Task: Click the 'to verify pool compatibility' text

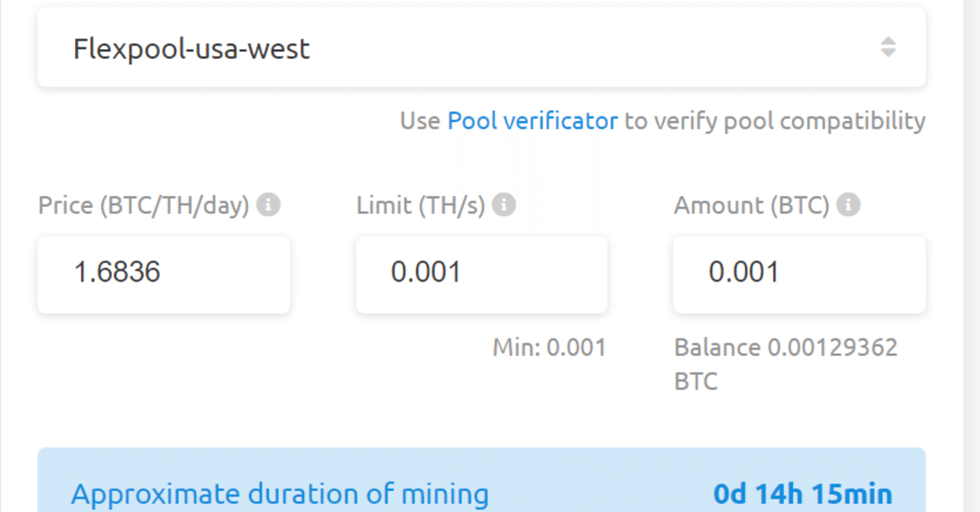Action: [775, 121]
